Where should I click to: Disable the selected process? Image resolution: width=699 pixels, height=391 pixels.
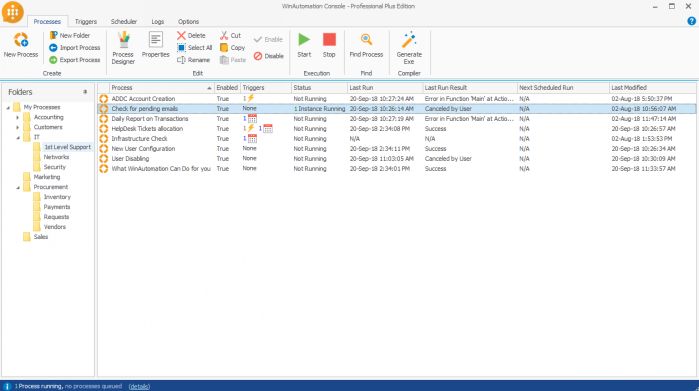tap(269, 56)
